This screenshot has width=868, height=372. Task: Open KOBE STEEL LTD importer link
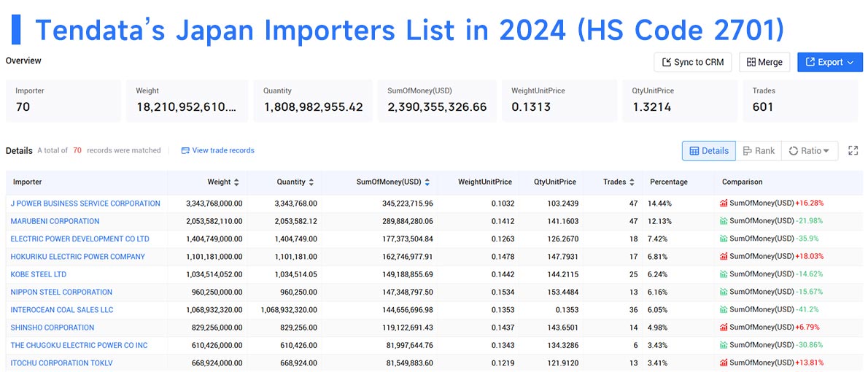pyautogui.click(x=38, y=274)
